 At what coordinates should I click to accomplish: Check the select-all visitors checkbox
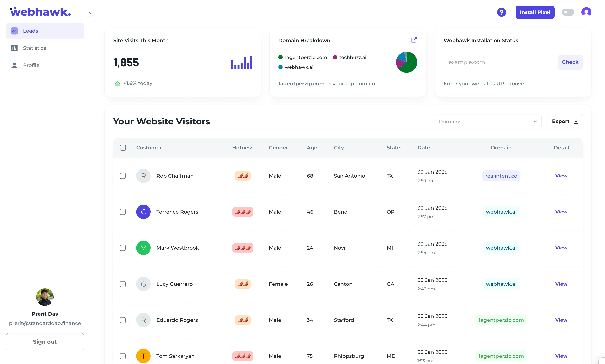click(x=123, y=147)
